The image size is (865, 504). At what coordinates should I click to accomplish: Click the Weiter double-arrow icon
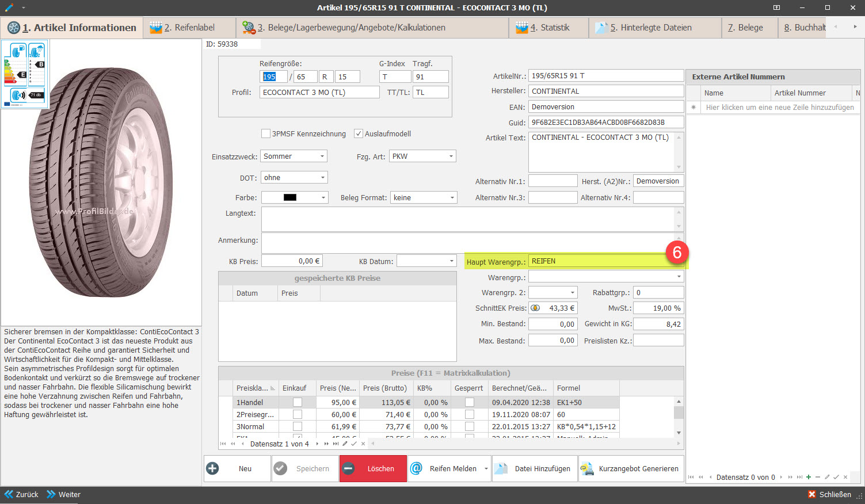coord(51,494)
